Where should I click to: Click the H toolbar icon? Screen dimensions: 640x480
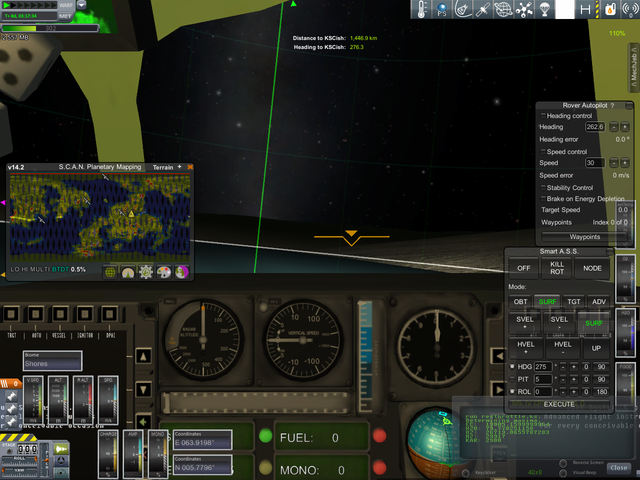coord(585,9)
